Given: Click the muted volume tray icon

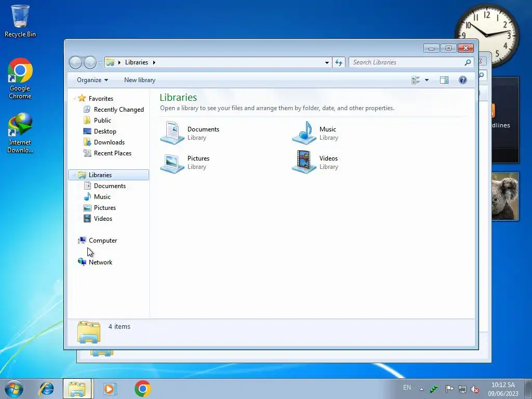Looking at the screenshot, I should click(x=475, y=389).
